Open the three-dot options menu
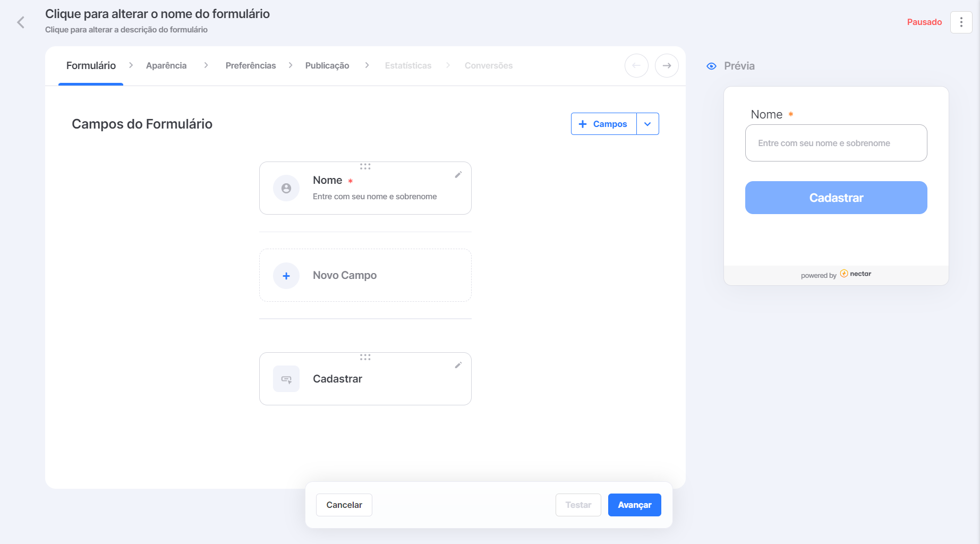This screenshot has height=544, width=980. point(961,22)
